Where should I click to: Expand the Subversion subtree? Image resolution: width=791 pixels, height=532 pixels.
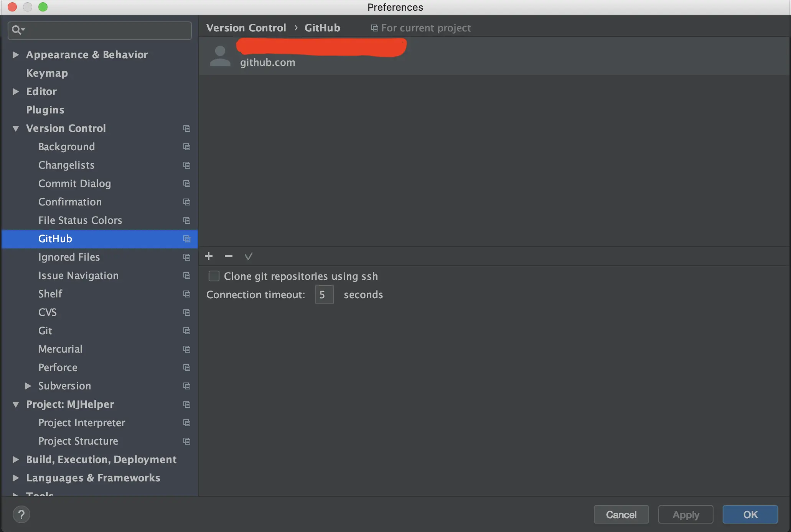click(28, 386)
